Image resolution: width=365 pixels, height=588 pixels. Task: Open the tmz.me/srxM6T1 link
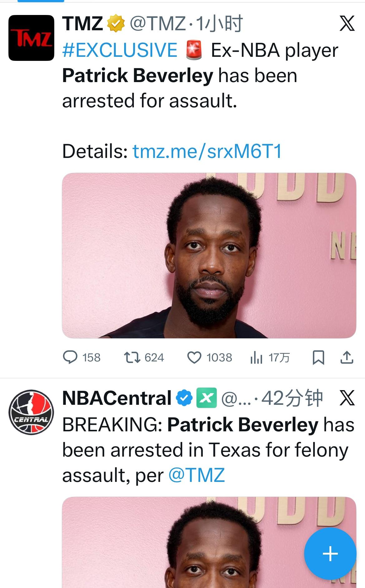(207, 151)
